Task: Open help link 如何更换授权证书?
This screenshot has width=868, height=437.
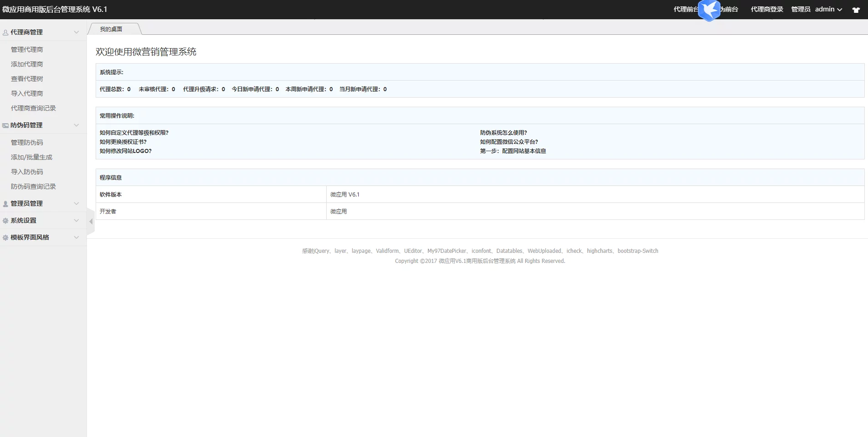Action: 123,142
